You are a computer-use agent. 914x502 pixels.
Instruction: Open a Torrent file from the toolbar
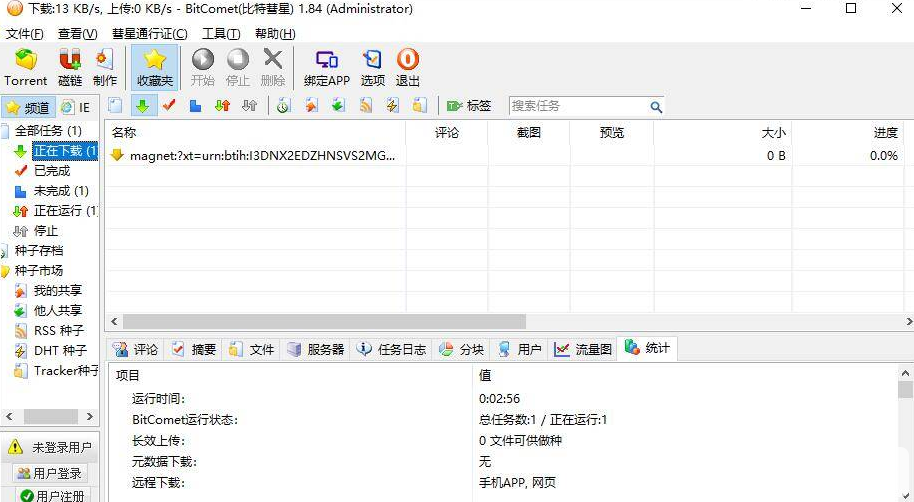25,68
